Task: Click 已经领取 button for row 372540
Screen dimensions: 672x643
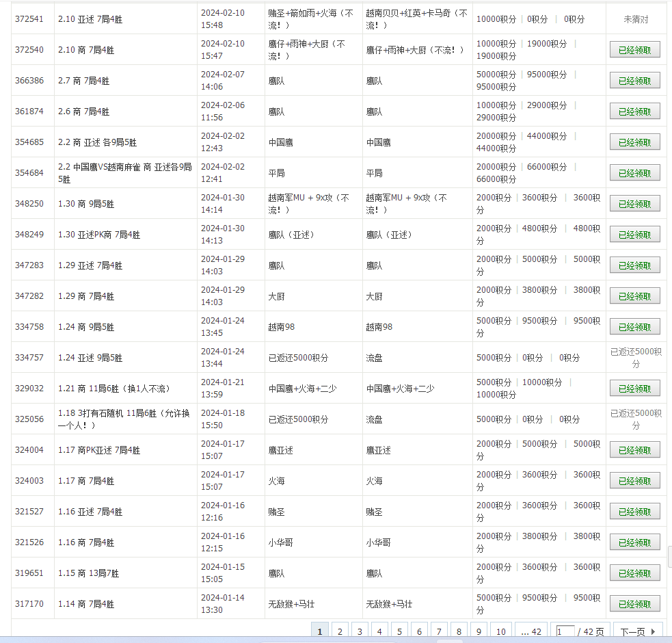Action: coord(634,50)
